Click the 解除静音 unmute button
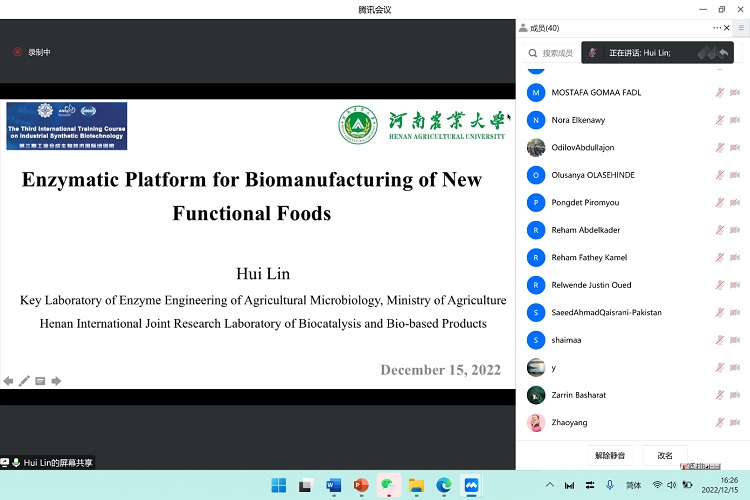This screenshot has height=500, width=750. pyautogui.click(x=610, y=455)
